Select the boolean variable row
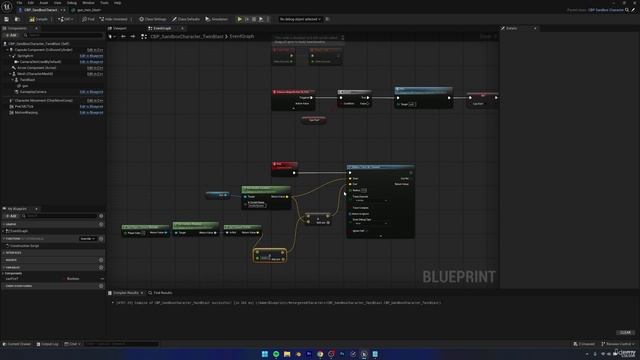The height and width of the screenshot is (360, 640). 53,279
